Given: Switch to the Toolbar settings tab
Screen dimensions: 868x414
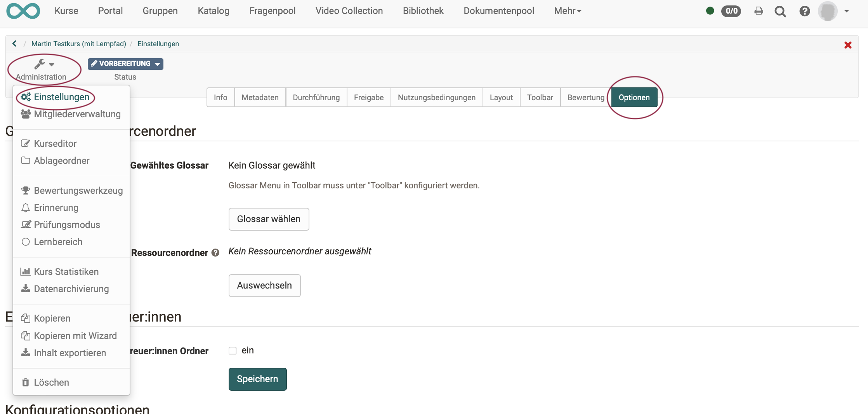Looking at the screenshot, I should click(540, 97).
